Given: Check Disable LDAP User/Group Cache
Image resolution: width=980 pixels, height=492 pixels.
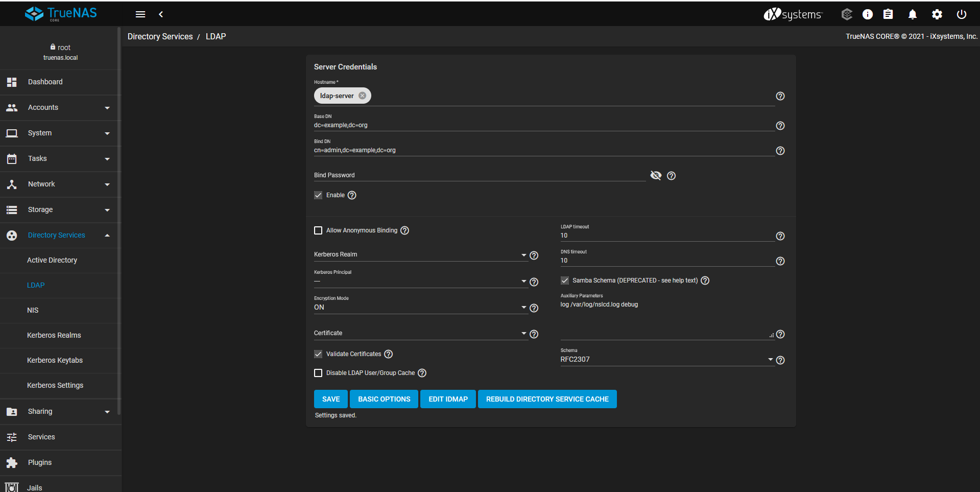Looking at the screenshot, I should [x=318, y=373].
